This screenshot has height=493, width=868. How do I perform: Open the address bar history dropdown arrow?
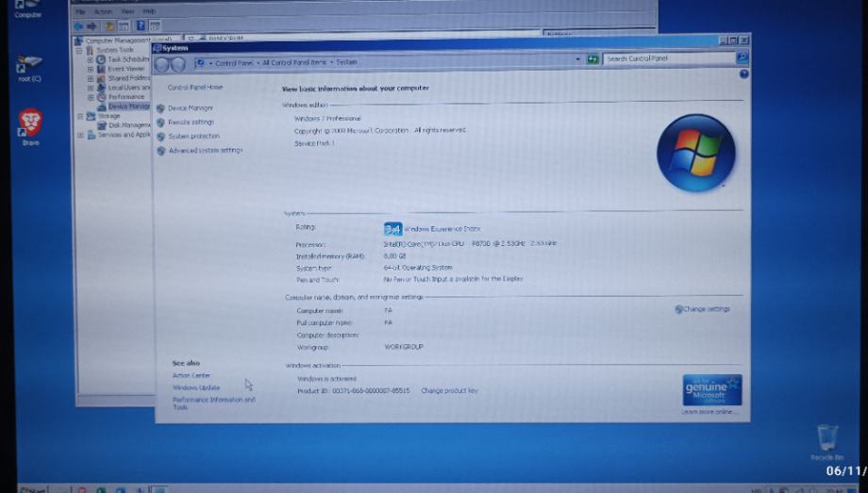pos(577,58)
